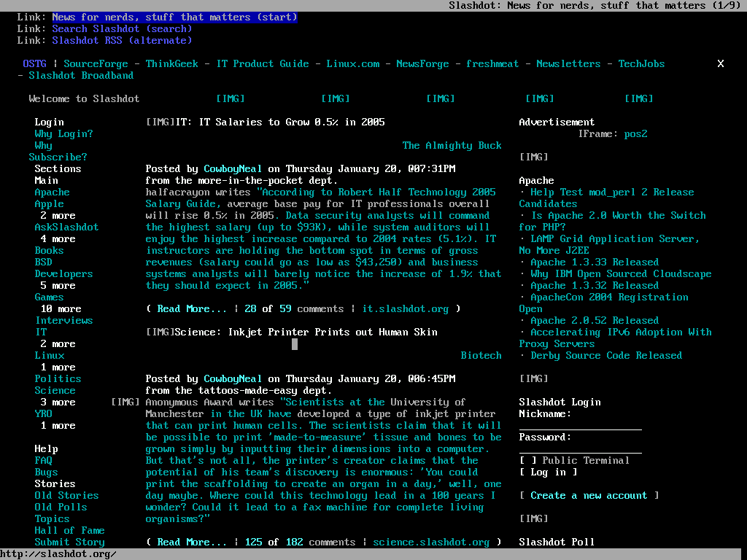Open CowboyNeal author link on 07:31PM post

pyautogui.click(x=233, y=169)
